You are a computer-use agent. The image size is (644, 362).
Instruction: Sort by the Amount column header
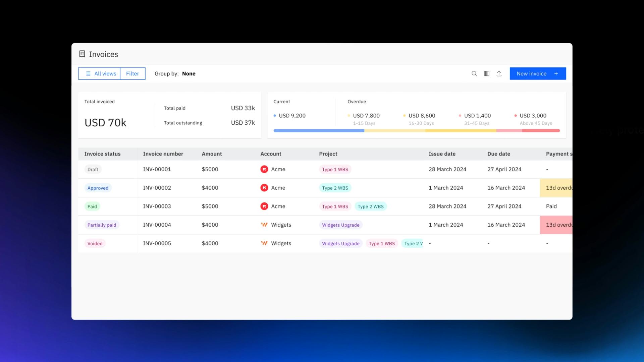click(212, 154)
